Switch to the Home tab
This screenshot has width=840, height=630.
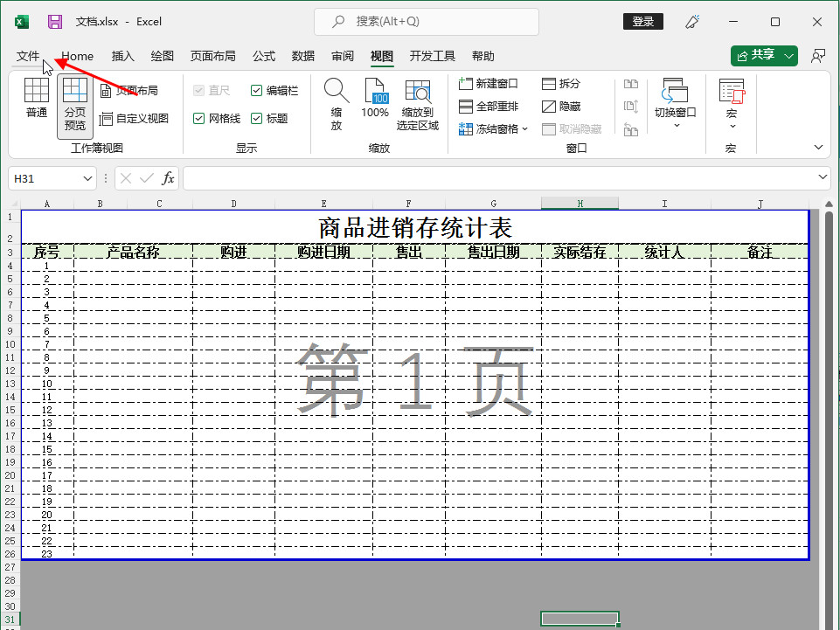[x=77, y=56]
